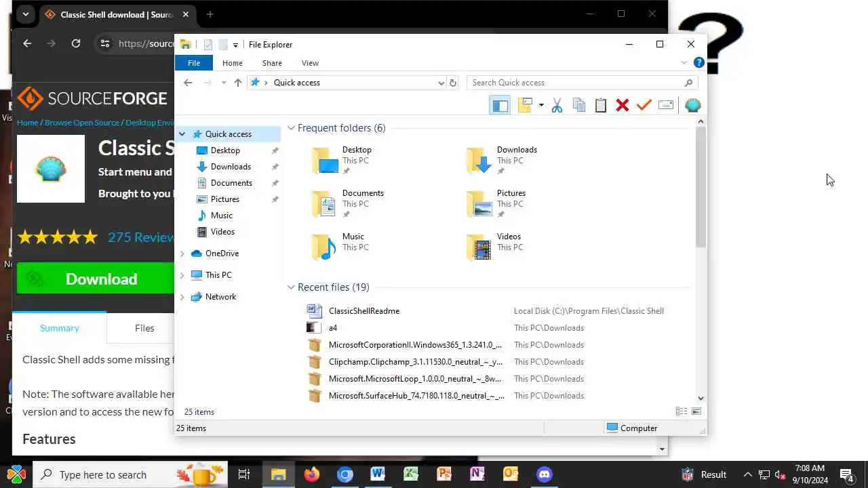Screen dimensions: 868x488
Task: Select the Documents frequent folder icon
Action: tap(325, 204)
